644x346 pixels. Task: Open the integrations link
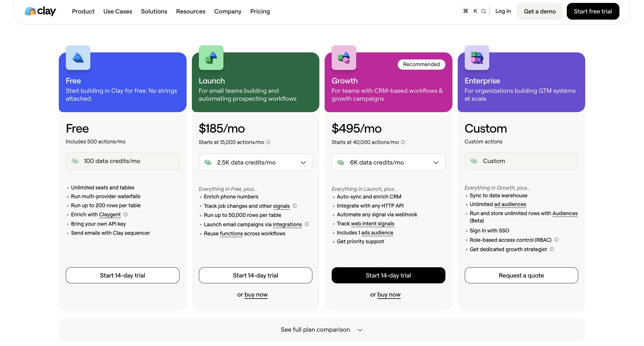(287, 225)
